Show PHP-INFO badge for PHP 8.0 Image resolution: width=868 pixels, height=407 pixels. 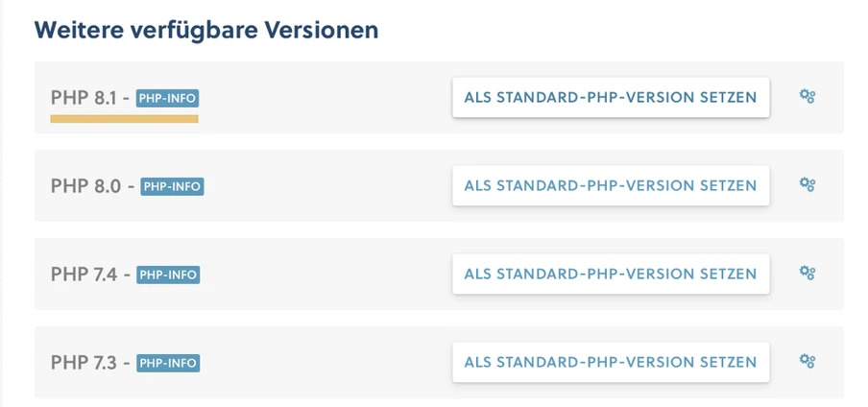pyautogui.click(x=172, y=186)
